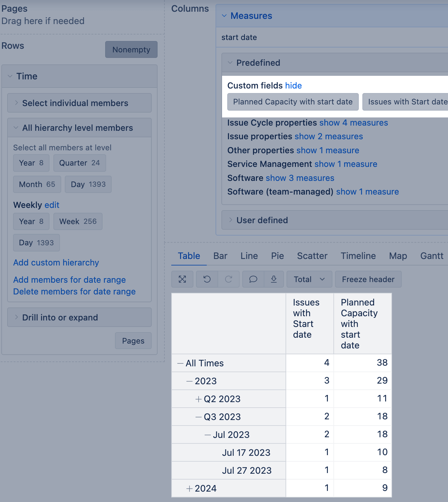Image resolution: width=448 pixels, height=502 pixels.
Task: Click the Add custom hierarchy link
Action: pyautogui.click(x=56, y=263)
